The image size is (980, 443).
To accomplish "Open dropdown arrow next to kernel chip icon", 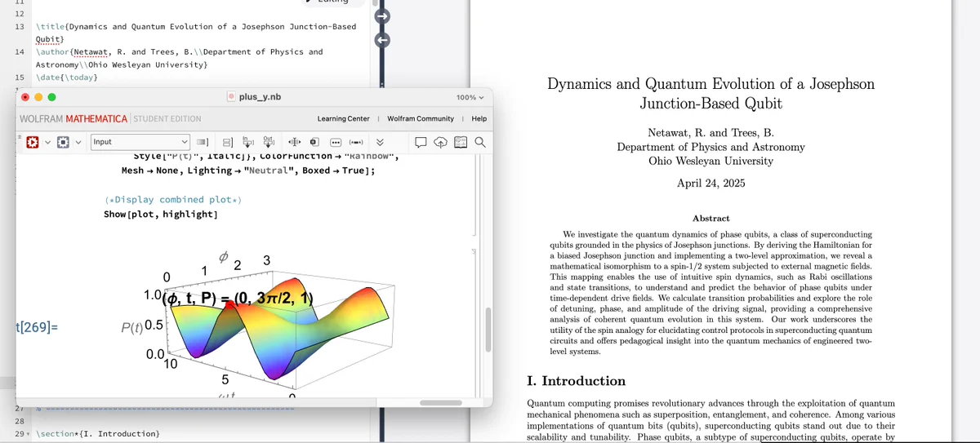I will (x=78, y=142).
